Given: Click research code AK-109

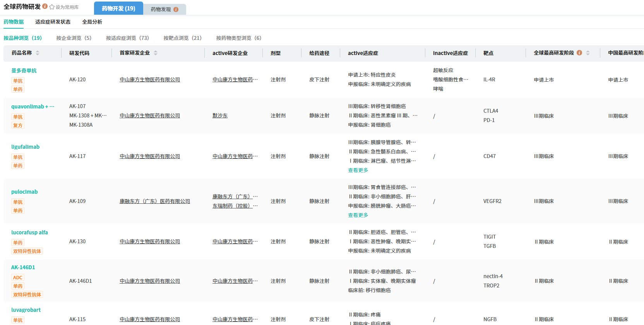Looking at the screenshot, I should (77, 201).
